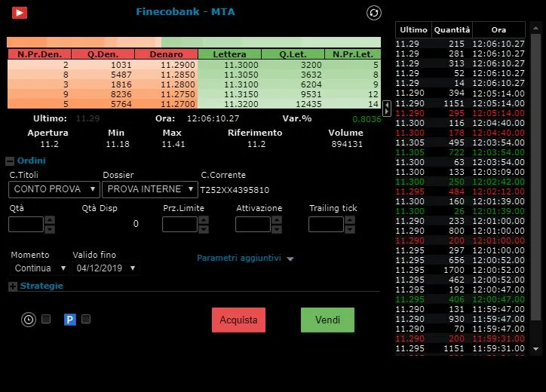Collapse the Ordini section minus icon
The image size is (546, 392).
[x=10, y=161]
